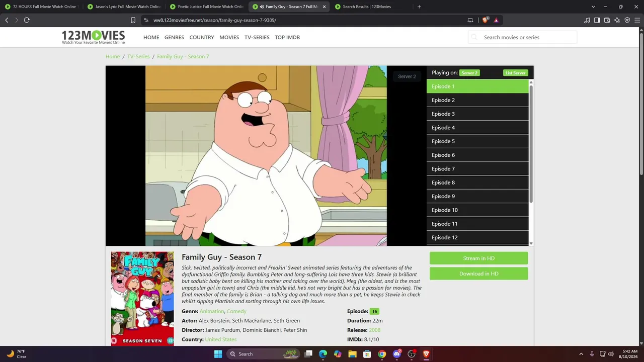
Task: Click the Brave icon on the taskbar
Action: 426,354
